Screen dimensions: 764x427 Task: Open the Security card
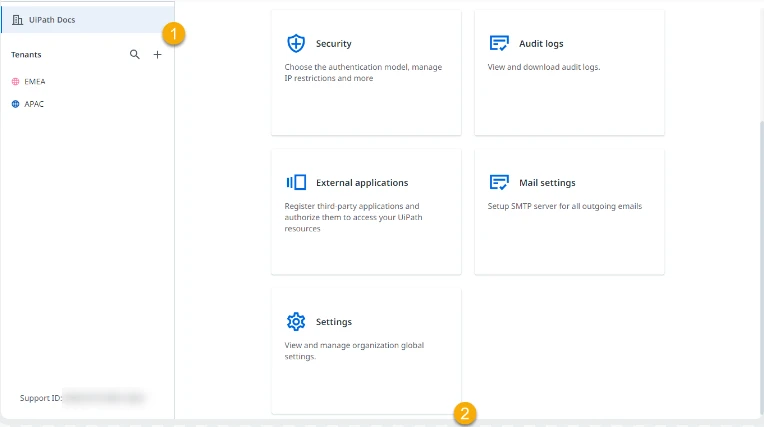coord(366,73)
